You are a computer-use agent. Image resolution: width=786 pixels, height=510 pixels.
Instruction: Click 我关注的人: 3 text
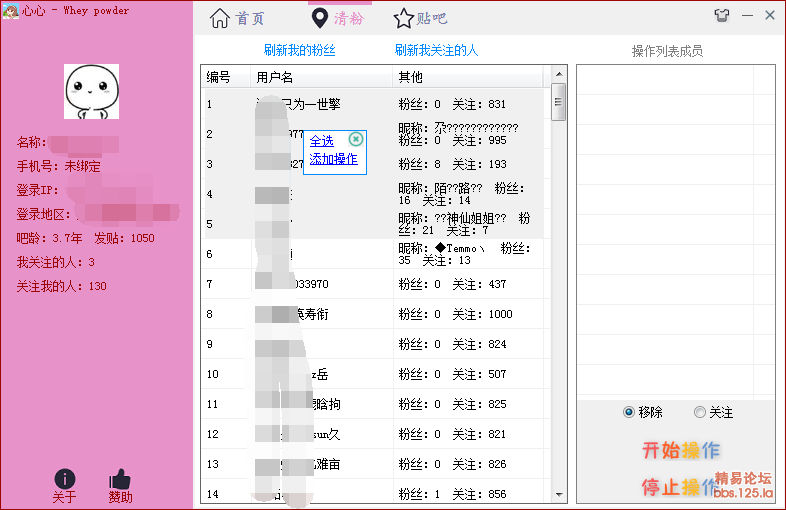coord(55,262)
